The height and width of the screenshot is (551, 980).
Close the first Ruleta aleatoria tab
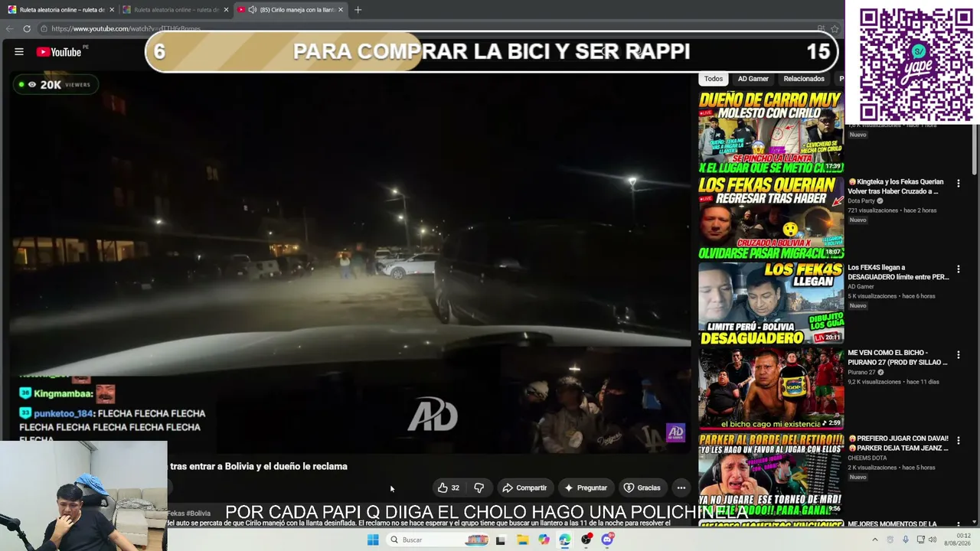[x=112, y=10]
